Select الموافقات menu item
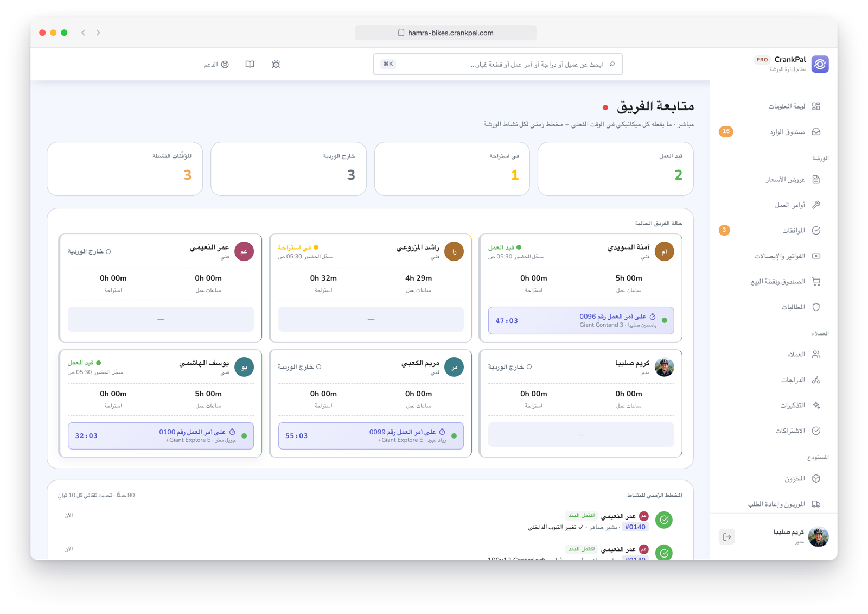Image resolution: width=868 pixels, height=614 pixels. pos(774,231)
